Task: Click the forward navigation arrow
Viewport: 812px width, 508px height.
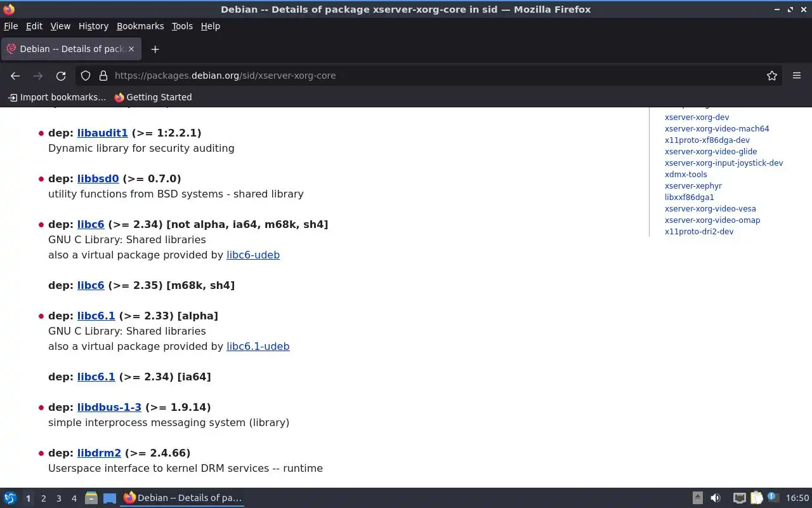Action: pos(38,76)
